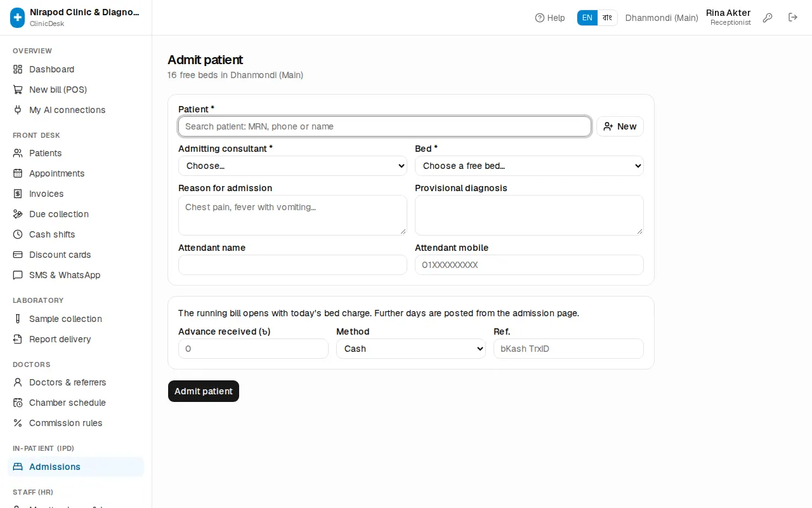Click the ClinicDesk plus logo icon
This screenshot has height=508, width=812.
tap(17, 18)
